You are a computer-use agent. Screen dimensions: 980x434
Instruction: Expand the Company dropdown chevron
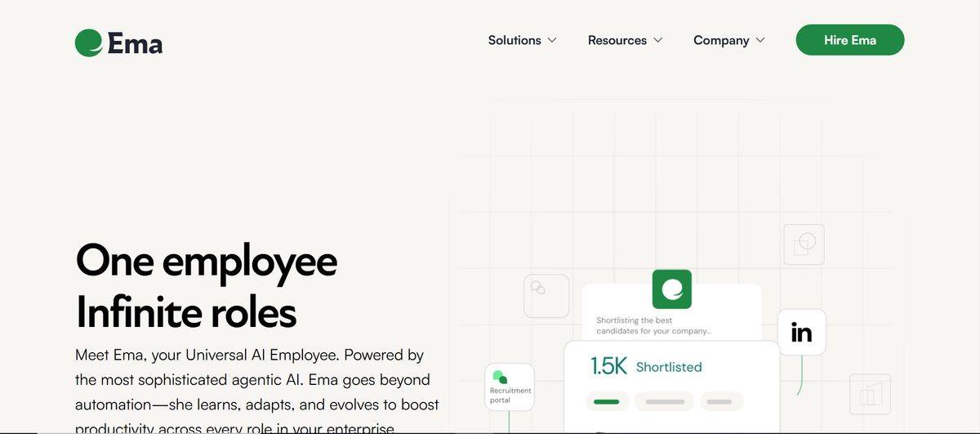pyautogui.click(x=760, y=40)
